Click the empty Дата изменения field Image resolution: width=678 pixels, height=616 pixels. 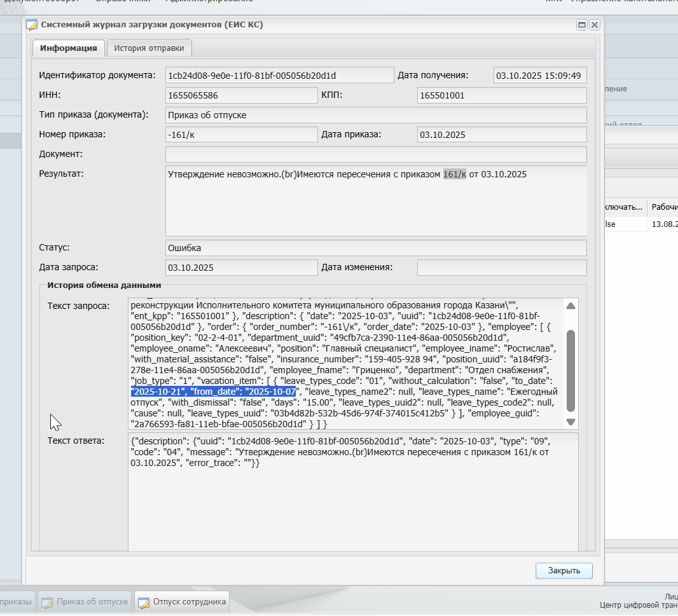click(x=502, y=268)
